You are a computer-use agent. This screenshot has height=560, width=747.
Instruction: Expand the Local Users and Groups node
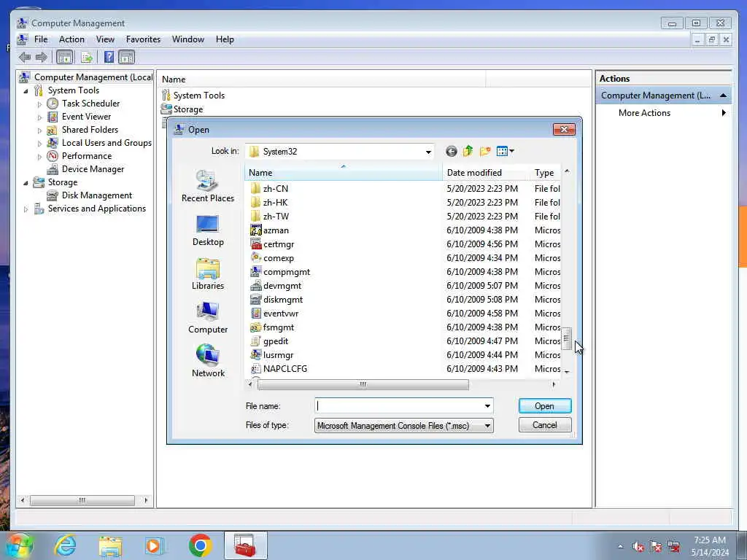pos(39,144)
